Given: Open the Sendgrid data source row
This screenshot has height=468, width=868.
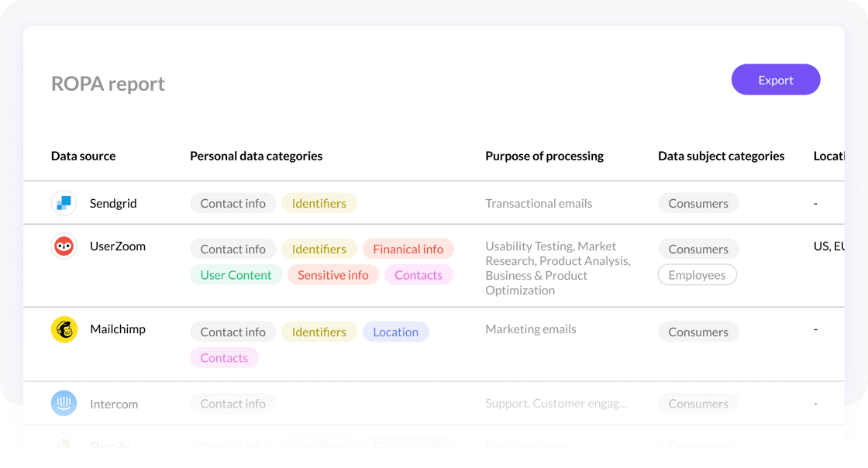Looking at the screenshot, I should coord(433,203).
